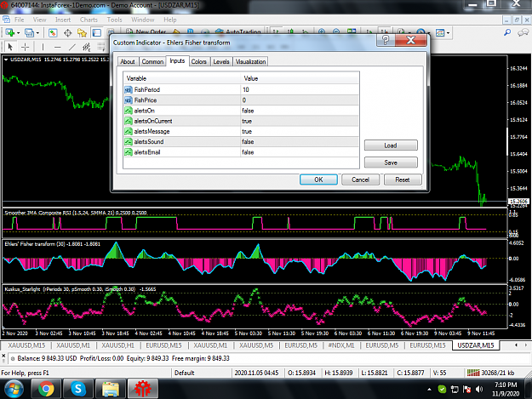Click the Cancel button
532x399 pixels.
tap(360, 180)
